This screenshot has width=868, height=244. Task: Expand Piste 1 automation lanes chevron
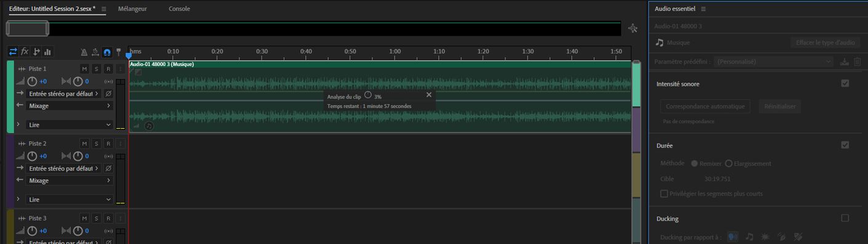[18, 124]
